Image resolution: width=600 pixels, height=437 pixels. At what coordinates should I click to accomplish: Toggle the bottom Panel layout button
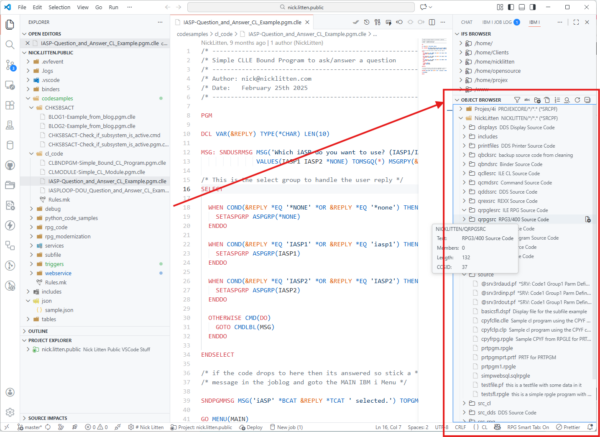(522, 7)
